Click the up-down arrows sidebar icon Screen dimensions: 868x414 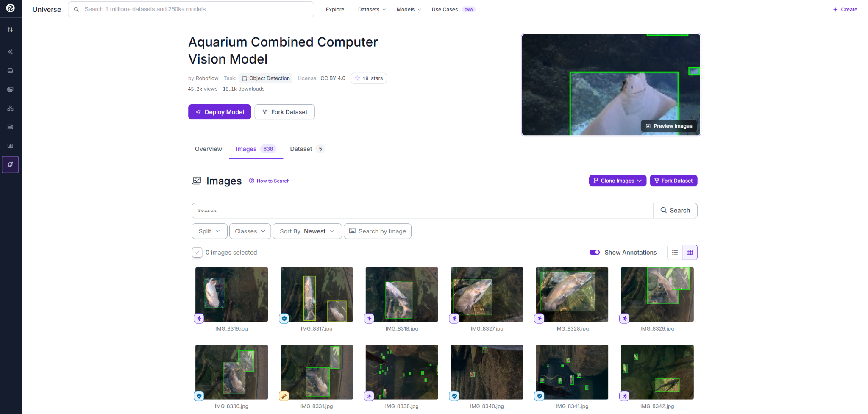click(x=10, y=30)
